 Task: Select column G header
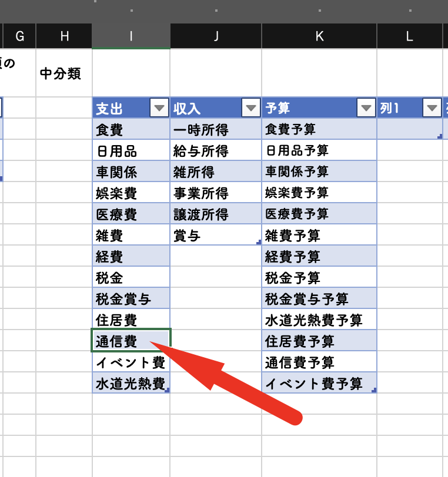tap(19, 36)
